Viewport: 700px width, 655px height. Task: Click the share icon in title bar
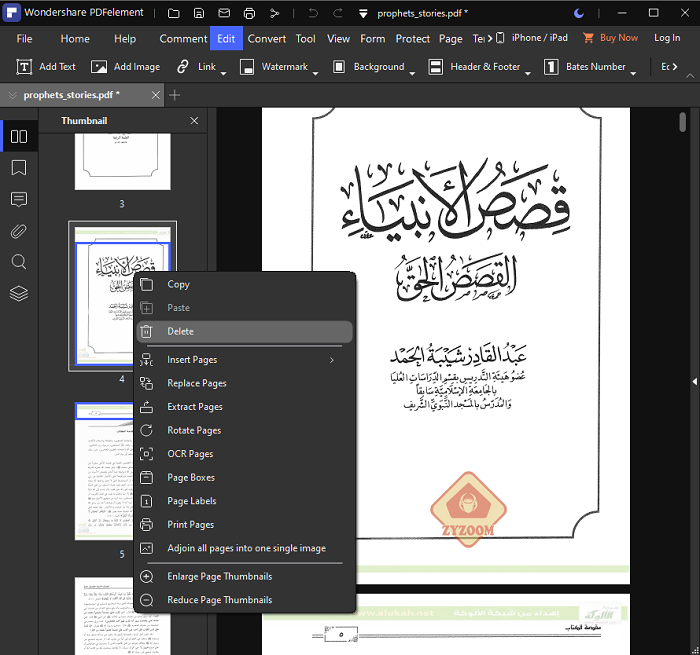coord(275,13)
